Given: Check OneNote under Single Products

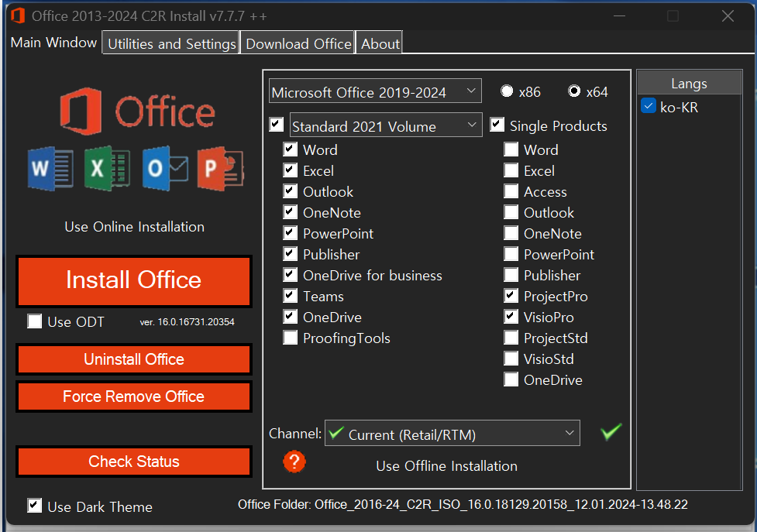Looking at the screenshot, I should click(x=511, y=233).
